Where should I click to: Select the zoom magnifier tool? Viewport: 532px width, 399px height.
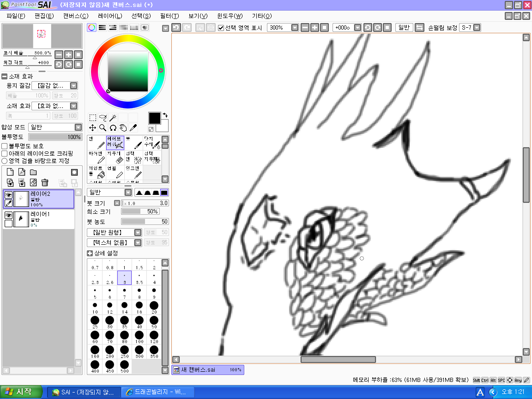click(x=103, y=127)
